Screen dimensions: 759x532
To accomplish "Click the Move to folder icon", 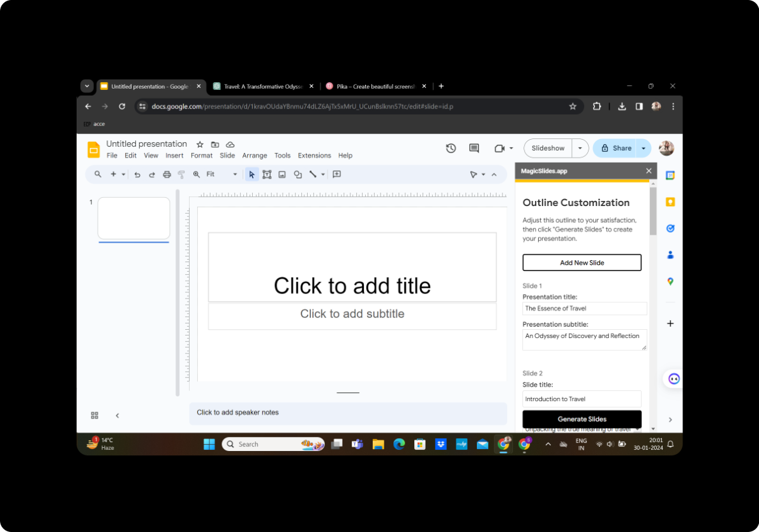I will 215,145.
